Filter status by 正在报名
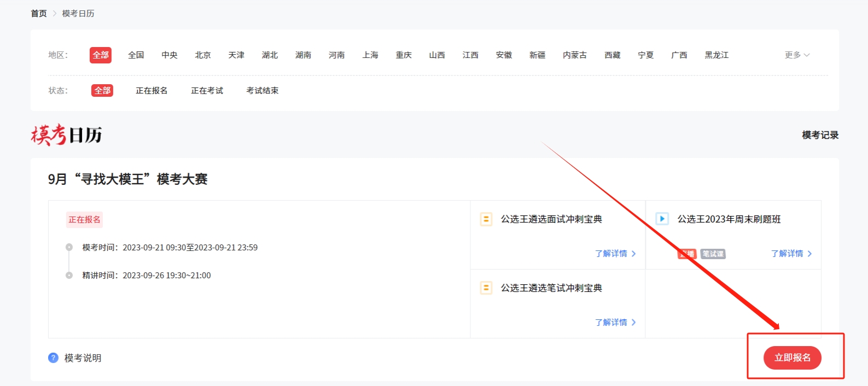The width and height of the screenshot is (868, 386). (152, 91)
